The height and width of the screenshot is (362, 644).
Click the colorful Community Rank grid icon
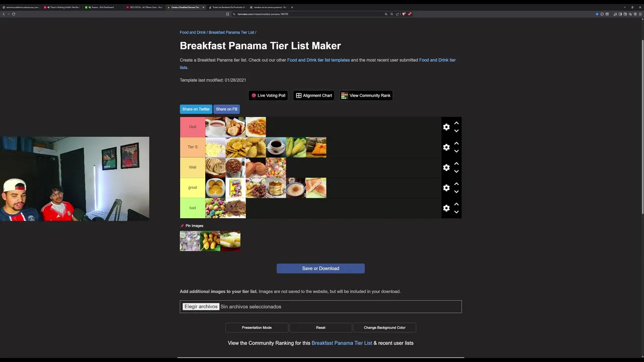[344, 96]
